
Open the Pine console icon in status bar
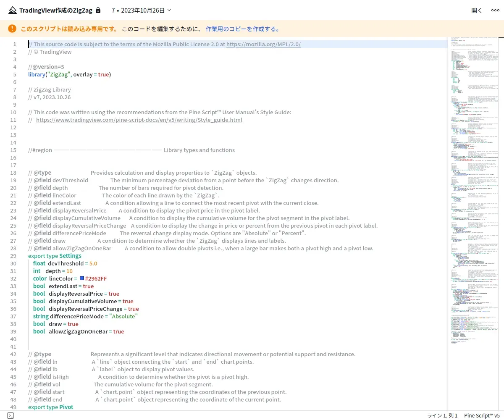[11, 415]
